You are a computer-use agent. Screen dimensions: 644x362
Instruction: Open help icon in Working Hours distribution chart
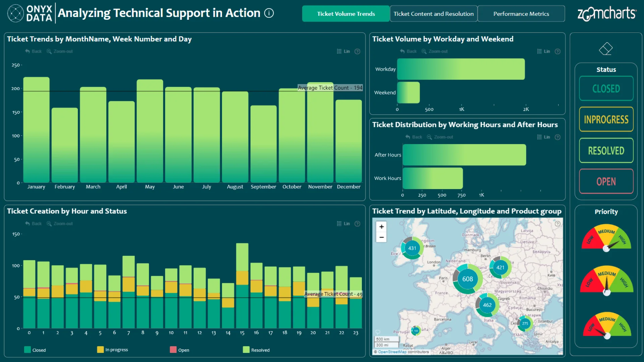[x=557, y=137]
